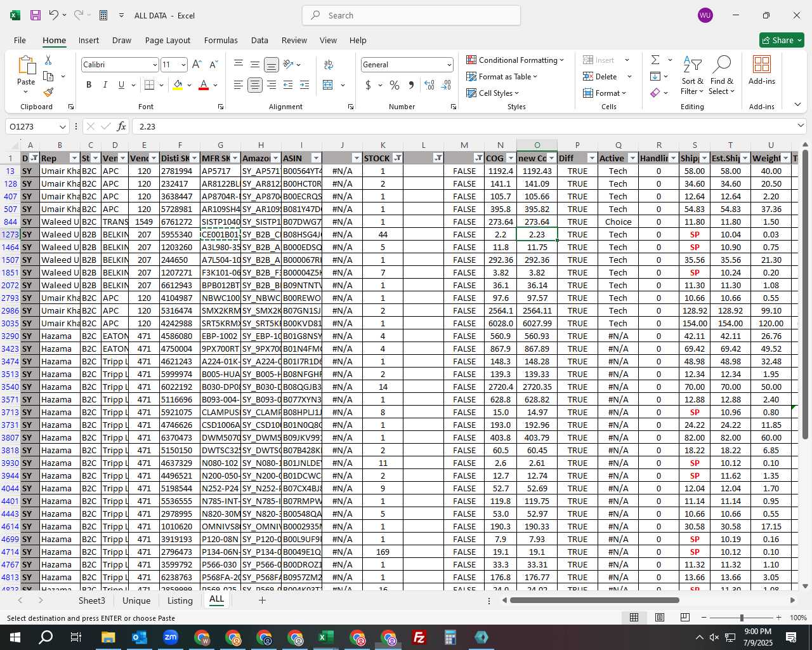This screenshot has width=812, height=650.
Task: Click the zoom slider handle
Action: click(742, 618)
